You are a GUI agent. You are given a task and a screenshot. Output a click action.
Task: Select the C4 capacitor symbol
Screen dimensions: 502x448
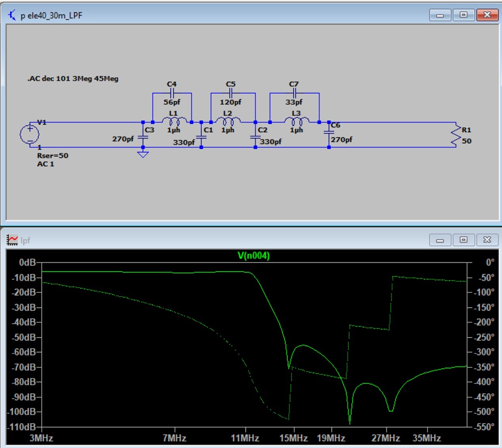172,93
